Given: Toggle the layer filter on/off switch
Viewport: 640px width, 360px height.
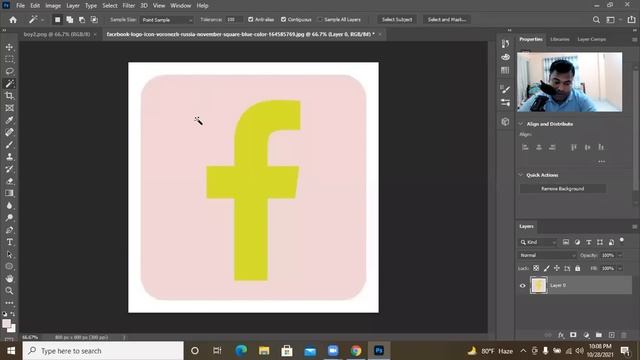Looking at the screenshot, I should point(622,241).
